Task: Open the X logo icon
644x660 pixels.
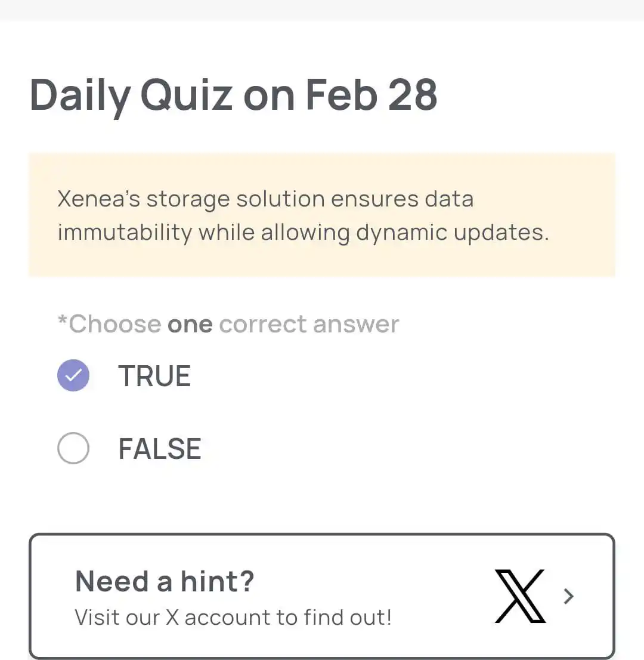Action: (x=520, y=596)
